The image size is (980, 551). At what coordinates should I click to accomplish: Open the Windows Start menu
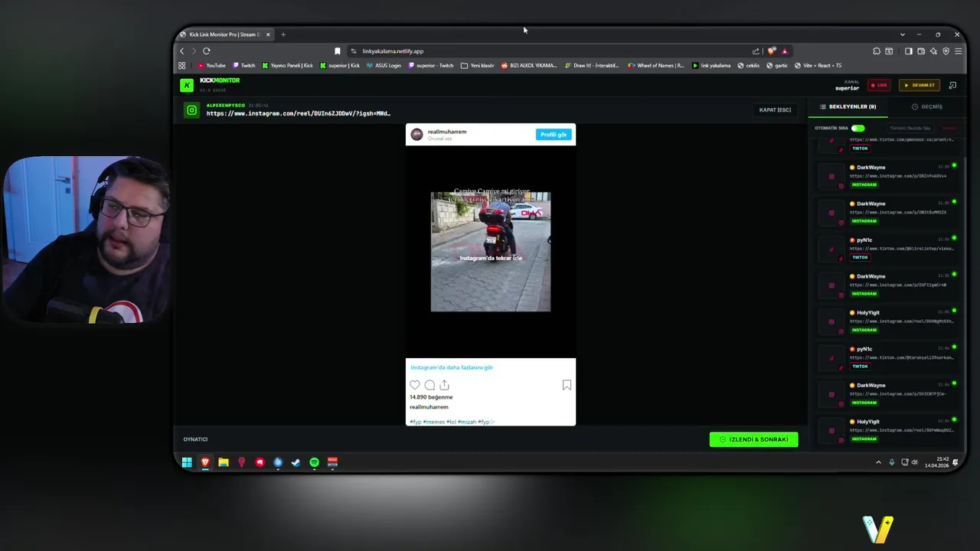pyautogui.click(x=187, y=462)
